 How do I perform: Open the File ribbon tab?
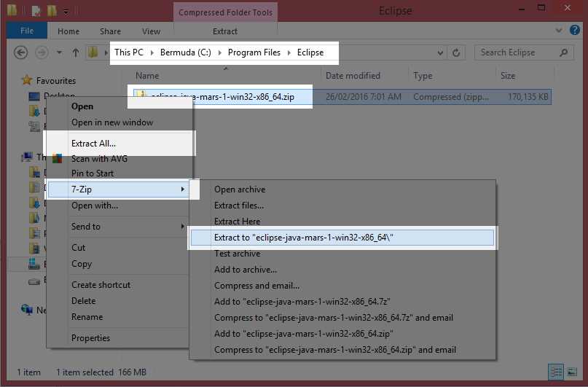pyautogui.click(x=27, y=31)
